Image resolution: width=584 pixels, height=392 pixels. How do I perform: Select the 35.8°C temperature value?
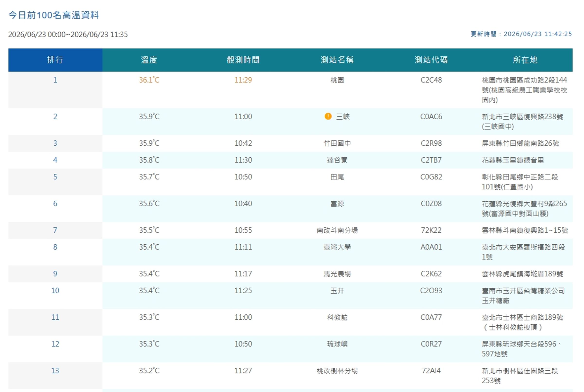[x=149, y=160]
